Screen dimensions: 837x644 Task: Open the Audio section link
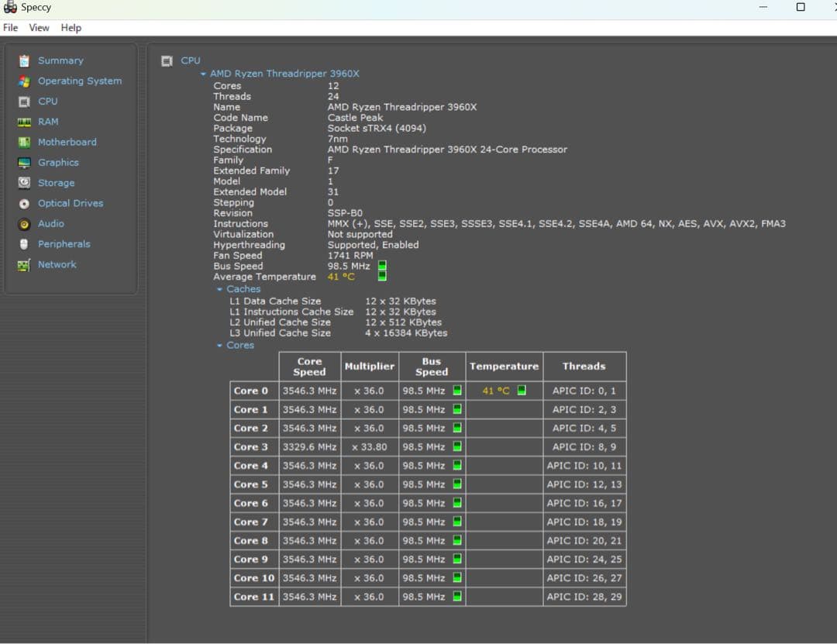(x=50, y=224)
